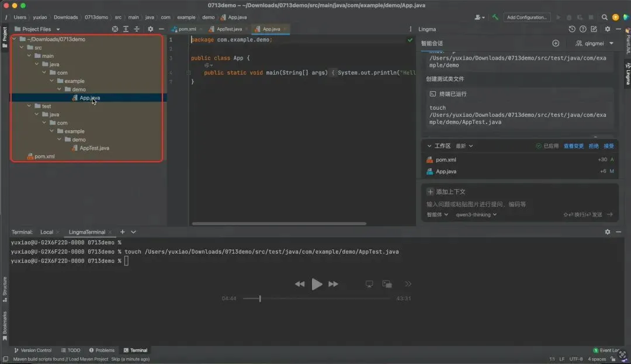Open the 最新 version dropdown
This screenshot has width=631, height=364.
(464, 146)
